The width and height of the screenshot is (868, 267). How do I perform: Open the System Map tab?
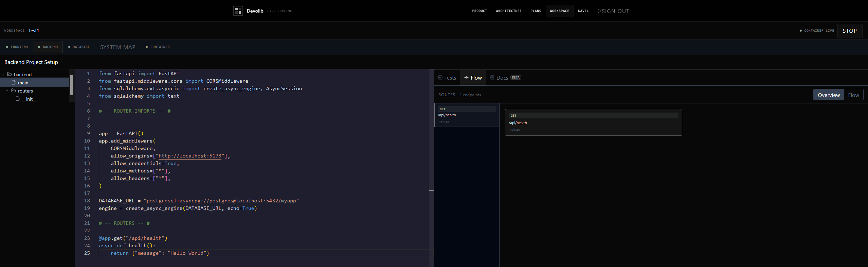pyautogui.click(x=117, y=47)
